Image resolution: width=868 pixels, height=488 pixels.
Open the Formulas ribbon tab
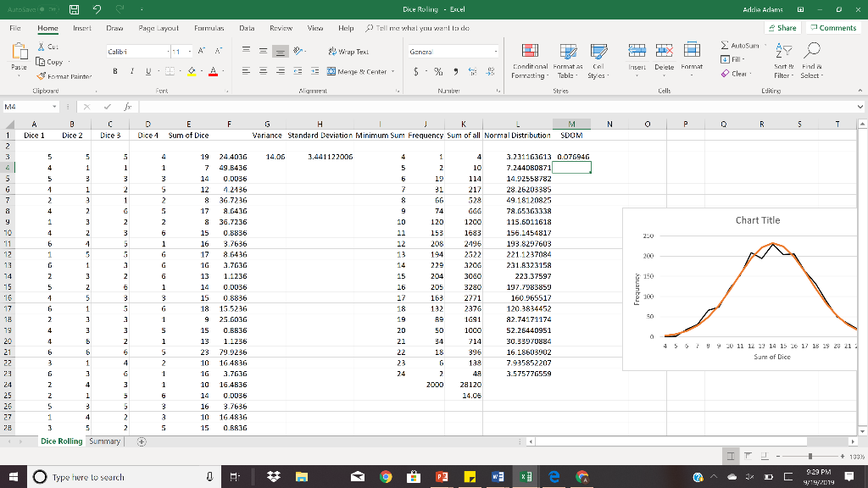tap(209, 28)
